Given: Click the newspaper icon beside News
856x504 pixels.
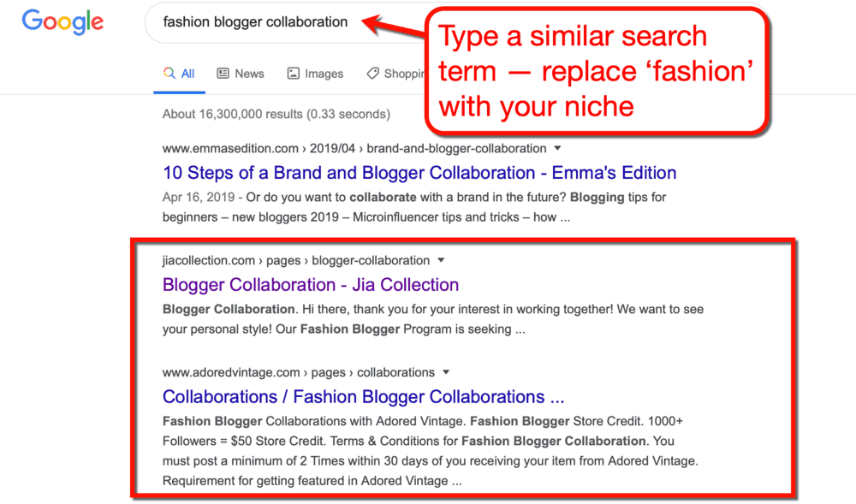Looking at the screenshot, I should (x=222, y=73).
